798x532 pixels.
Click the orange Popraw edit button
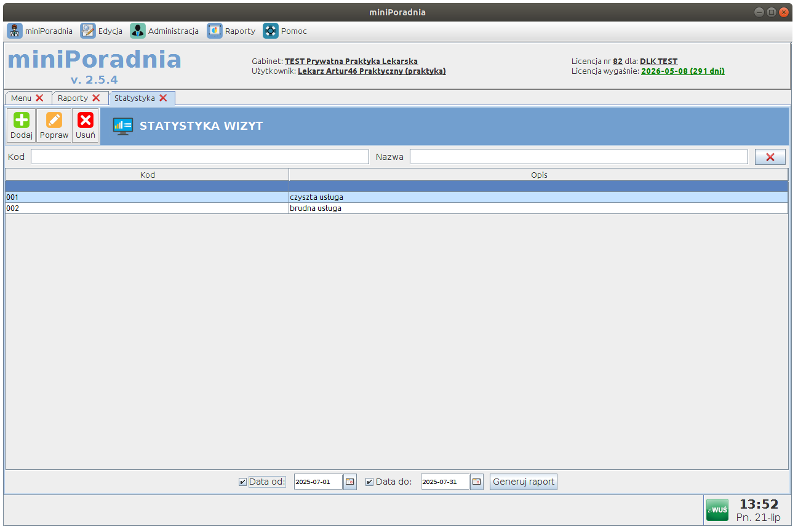point(54,126)
